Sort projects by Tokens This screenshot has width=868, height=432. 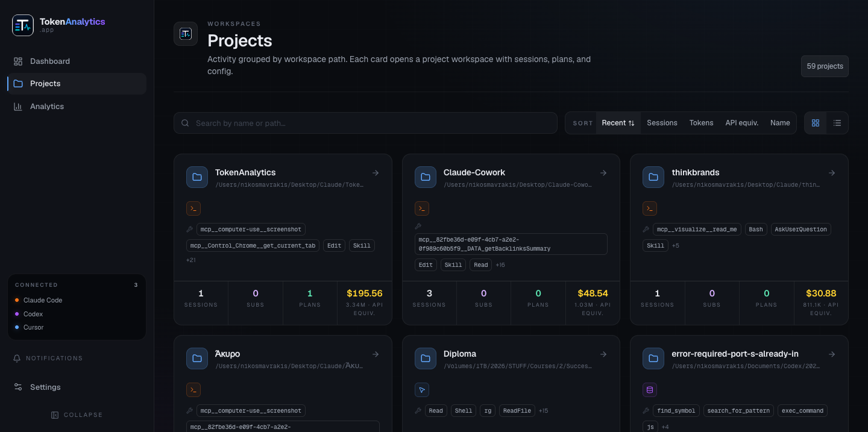click(x=701, y=123)
